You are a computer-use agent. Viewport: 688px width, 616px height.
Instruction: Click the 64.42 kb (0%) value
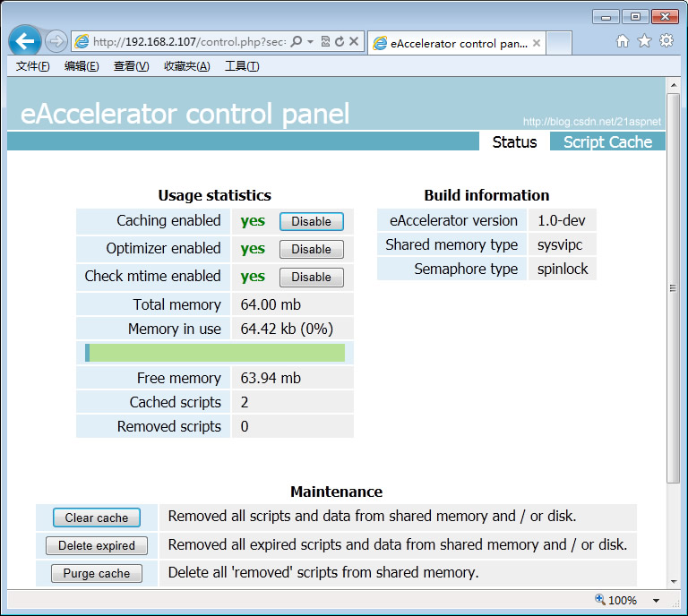point(287,329)
